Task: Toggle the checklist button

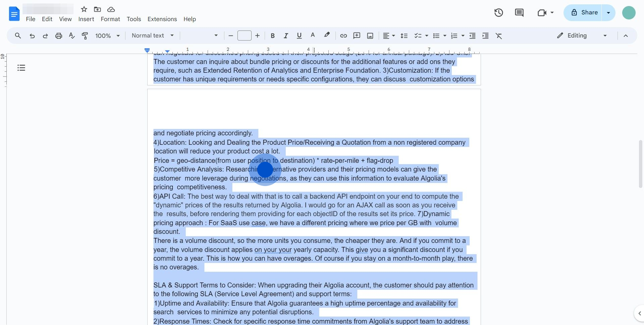Action: pos(418,36)
